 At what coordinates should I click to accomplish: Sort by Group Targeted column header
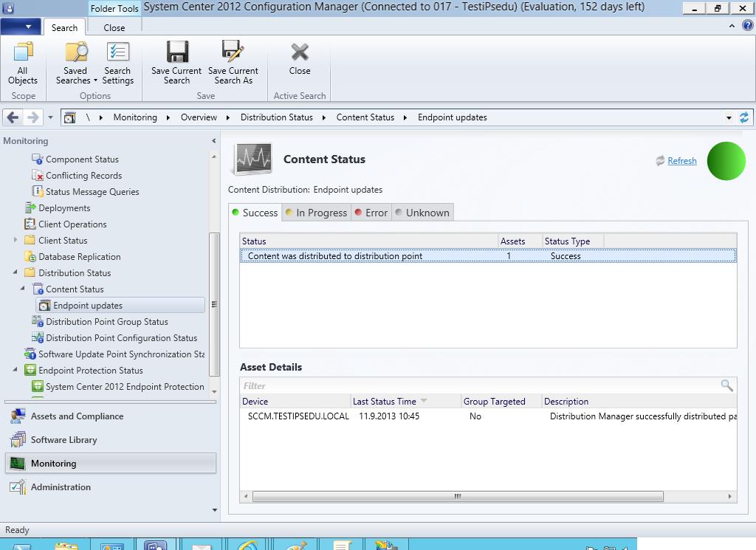501,401
